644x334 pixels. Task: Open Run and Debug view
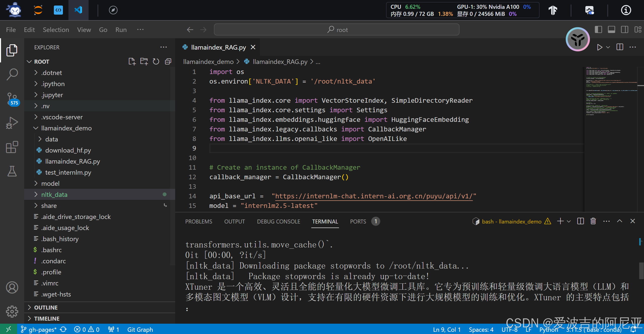point(12,123)
